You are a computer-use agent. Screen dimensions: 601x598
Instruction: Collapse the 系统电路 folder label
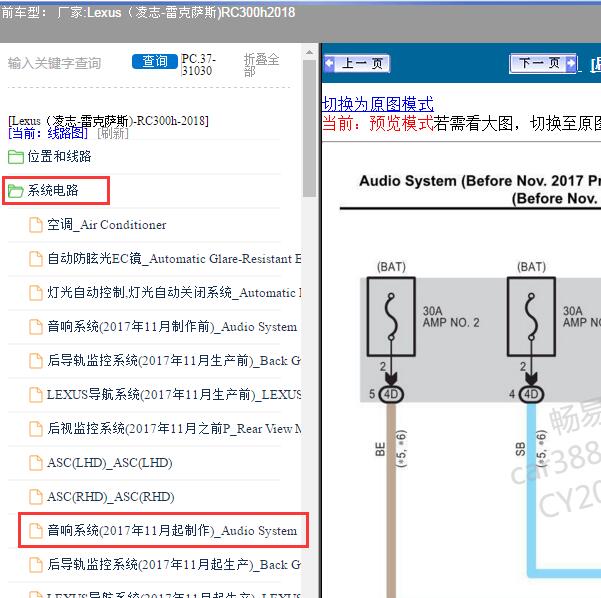(53, 191)
